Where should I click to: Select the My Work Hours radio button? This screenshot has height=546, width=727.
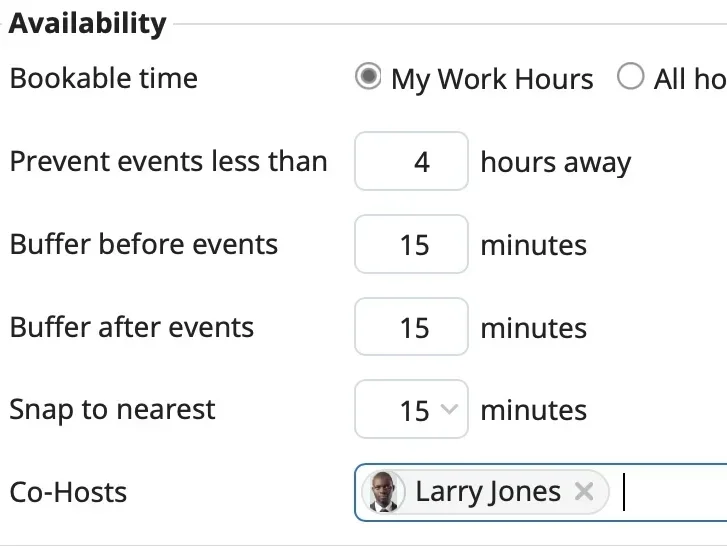[368, 78]
